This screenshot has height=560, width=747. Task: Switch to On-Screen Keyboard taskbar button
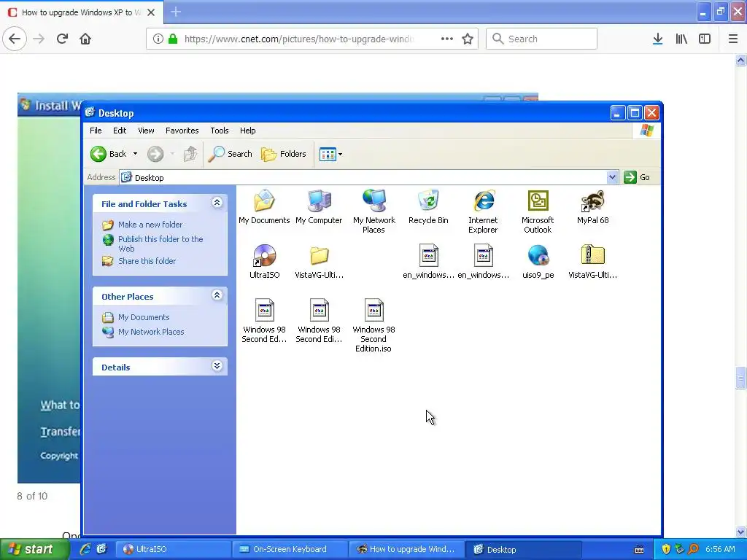coord(290,549)
